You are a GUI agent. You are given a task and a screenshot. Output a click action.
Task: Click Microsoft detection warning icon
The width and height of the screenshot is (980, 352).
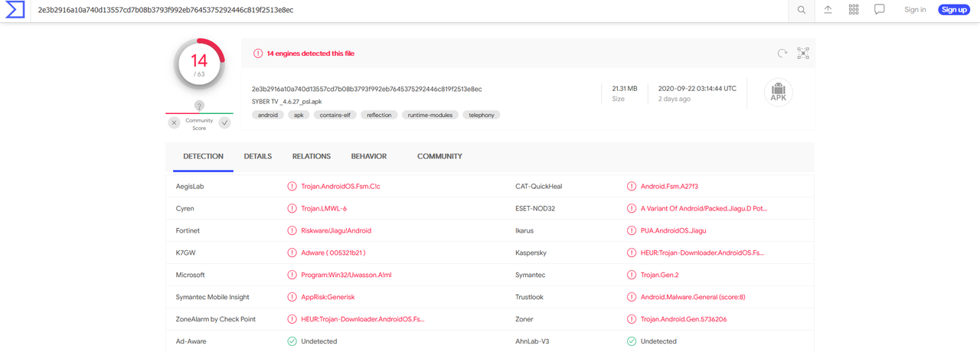coord(292,275)
